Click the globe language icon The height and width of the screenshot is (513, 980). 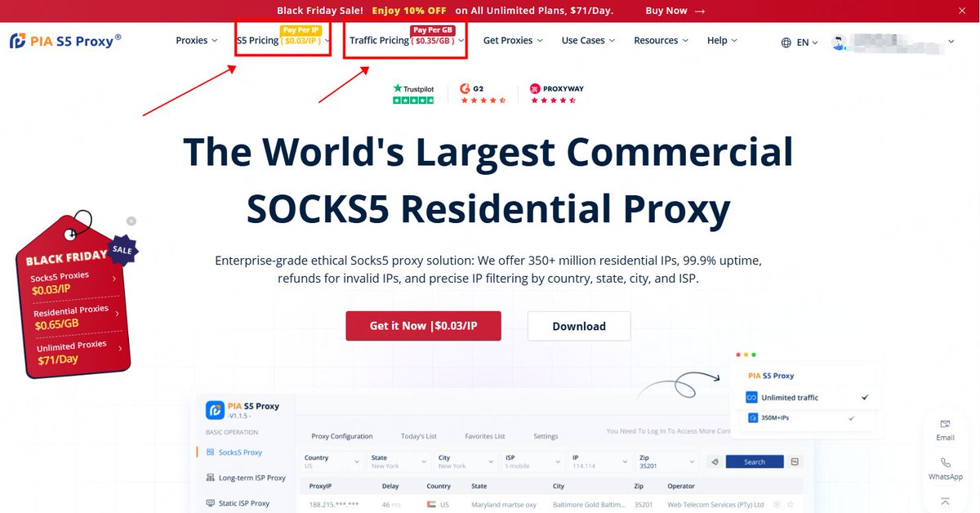pyautogui.click(x=786, y=42)
